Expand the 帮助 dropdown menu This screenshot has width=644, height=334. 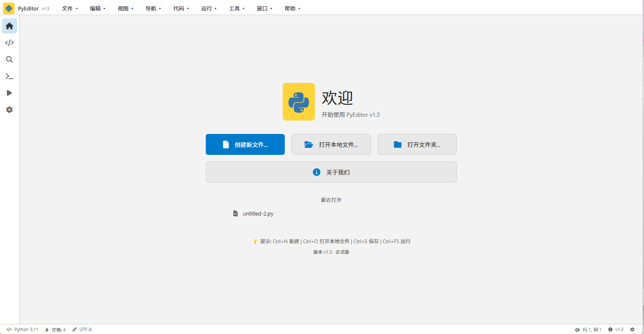click(292, 8)
